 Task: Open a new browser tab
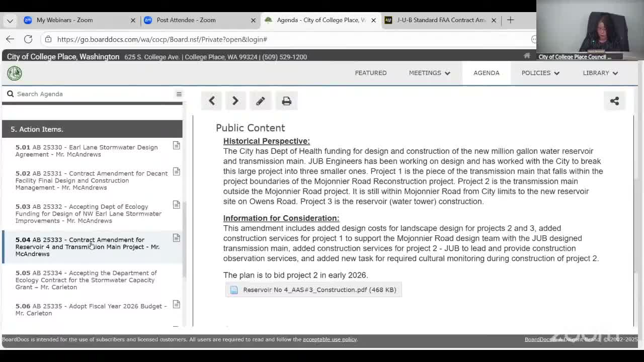tap(510, 20)
